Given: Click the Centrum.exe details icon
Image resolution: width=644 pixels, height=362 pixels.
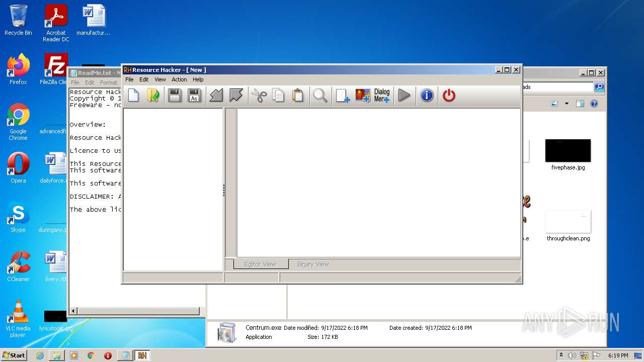Looking at the screenshot, I should coord(227,332).
